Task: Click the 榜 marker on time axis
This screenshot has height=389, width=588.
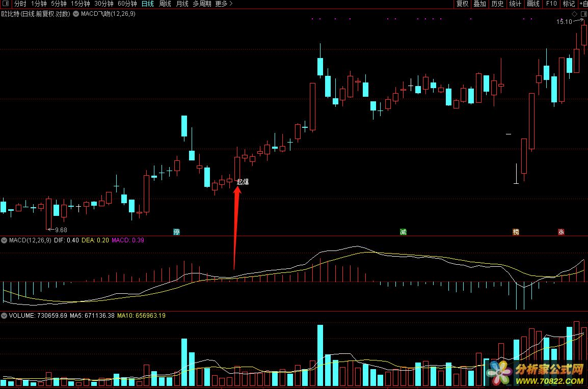Action: (x=516, y=232)
